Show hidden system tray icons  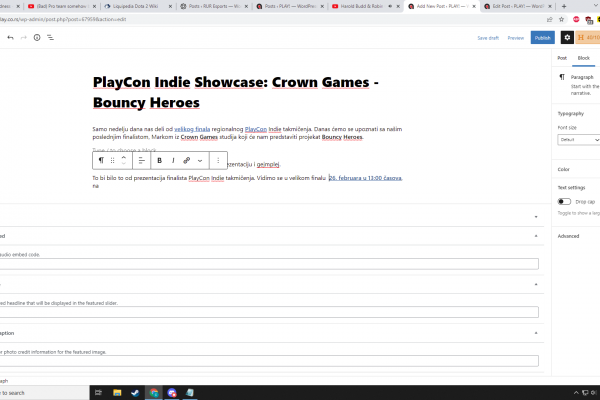[x=576, y=392]
